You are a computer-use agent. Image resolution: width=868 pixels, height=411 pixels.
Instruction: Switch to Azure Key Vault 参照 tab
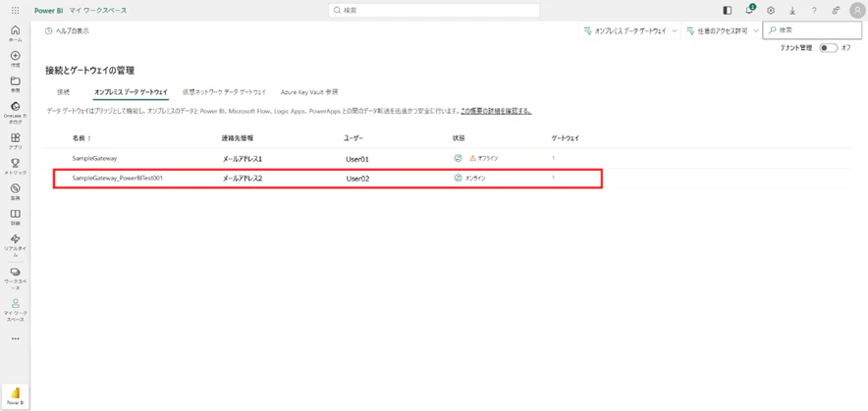tap(309, 92)
